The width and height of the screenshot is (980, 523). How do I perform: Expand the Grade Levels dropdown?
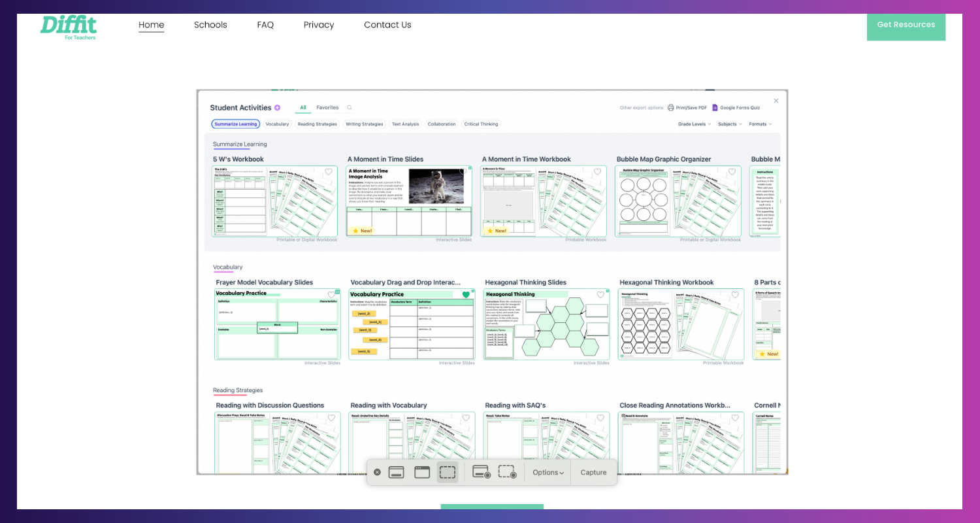[x=694, y=124]
